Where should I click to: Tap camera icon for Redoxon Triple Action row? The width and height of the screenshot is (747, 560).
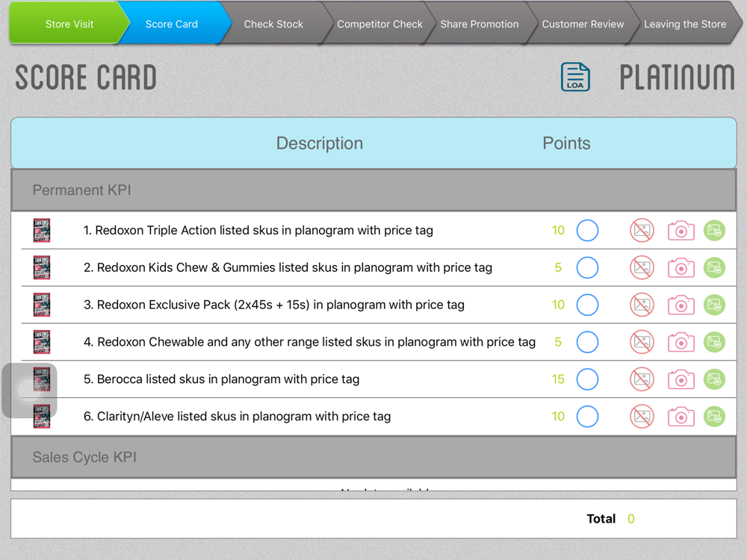[x=681, y=231]
